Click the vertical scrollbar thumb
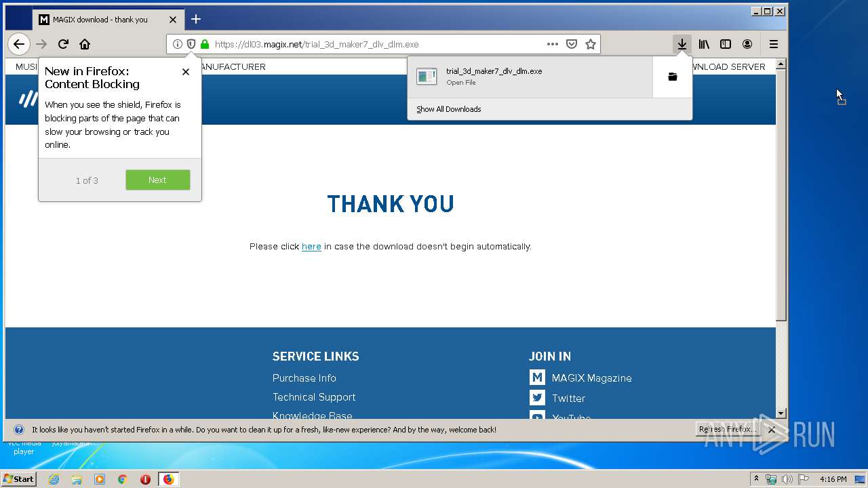The height and width of the screenshot is (488, 868). pos(781,195)
